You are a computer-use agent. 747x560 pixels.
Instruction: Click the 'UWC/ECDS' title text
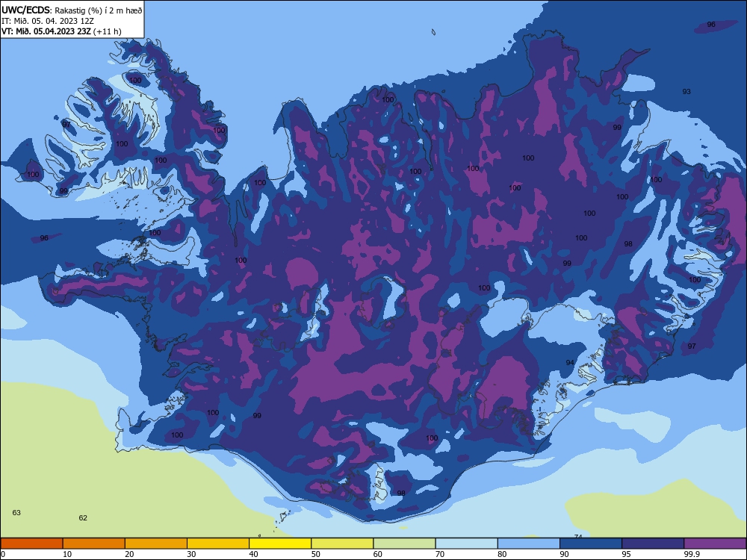point(26,10)
